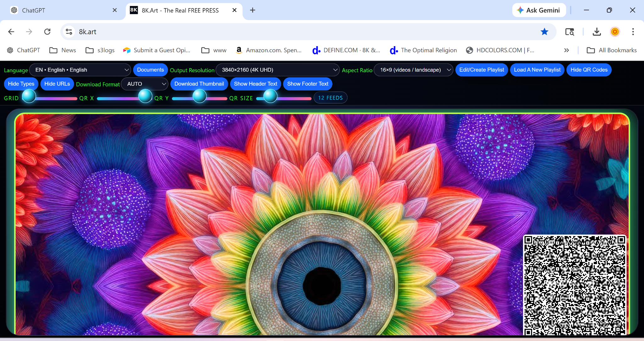Open The Optimal Religion bookmark
Screen dimensions: 644x341
(x=423, y=50)
